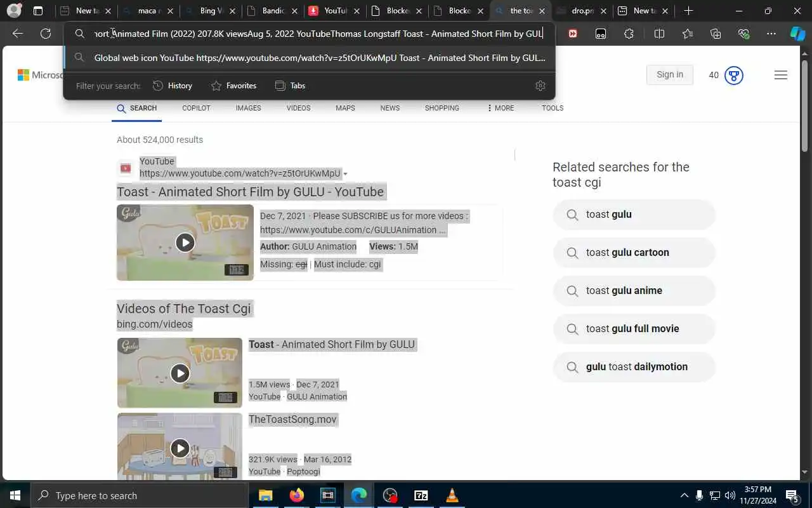Open the Extensions puzzle piece icon

tap(629, 34)
